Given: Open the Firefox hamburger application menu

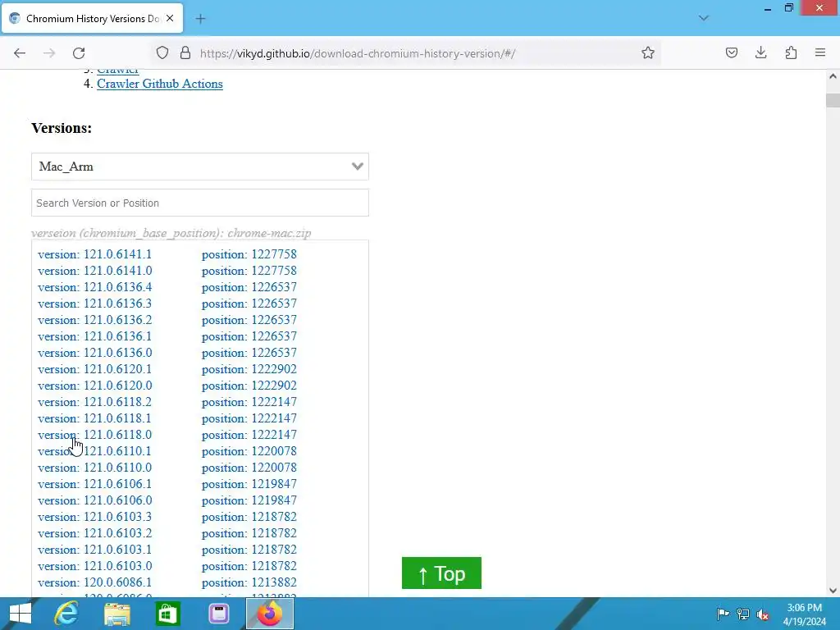Looking at the screenshot, I should coord(820,52).
